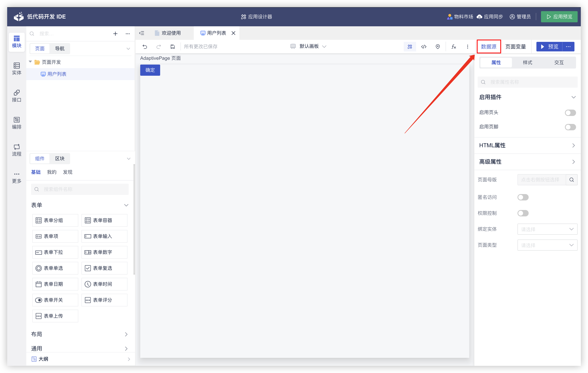Collapse the tab sidebar icon

[142, 33]
